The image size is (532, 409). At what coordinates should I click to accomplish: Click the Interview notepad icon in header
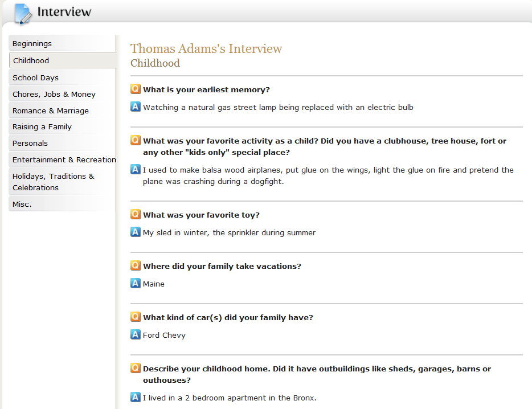[23, 13]
